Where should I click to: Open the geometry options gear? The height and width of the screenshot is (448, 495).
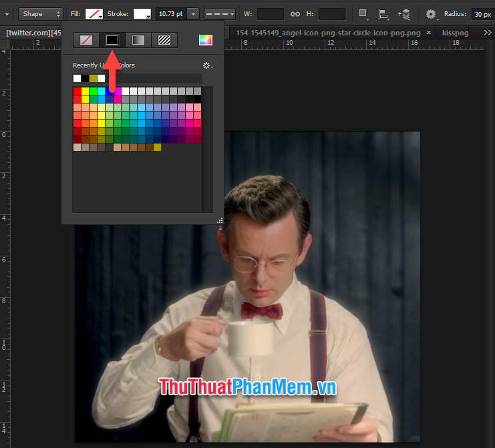pyautogui.click(x=432, y=14)
